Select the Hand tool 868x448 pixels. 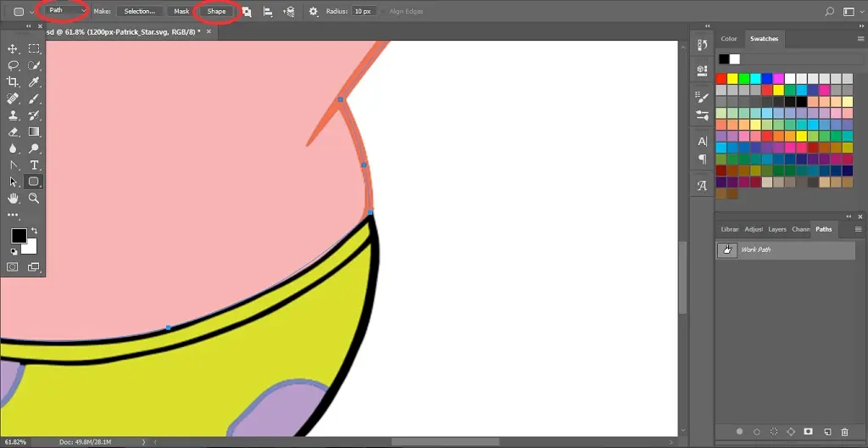click(x=14, y=199)
